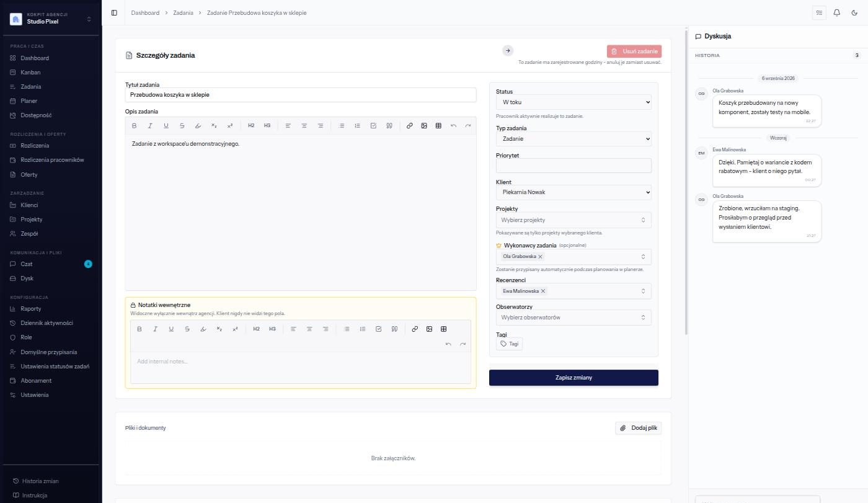Redo in the Opis zadania toolbar
This screenshot has height=503, width=868.
click(x=468, y=125)
